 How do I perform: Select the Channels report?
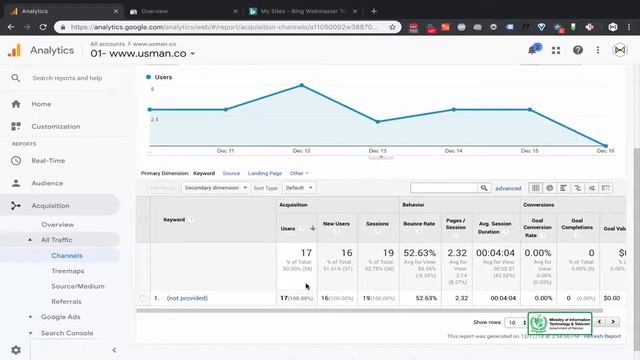(67, 256)
